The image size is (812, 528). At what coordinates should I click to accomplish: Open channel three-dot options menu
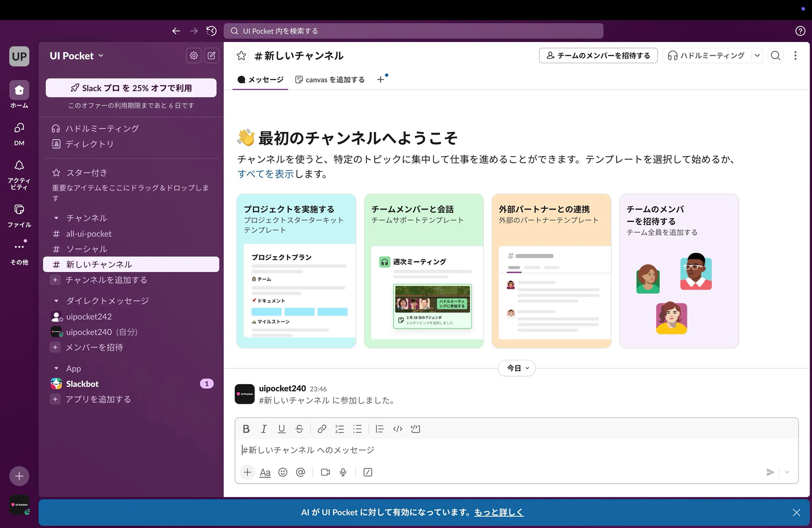click(795, 55)
